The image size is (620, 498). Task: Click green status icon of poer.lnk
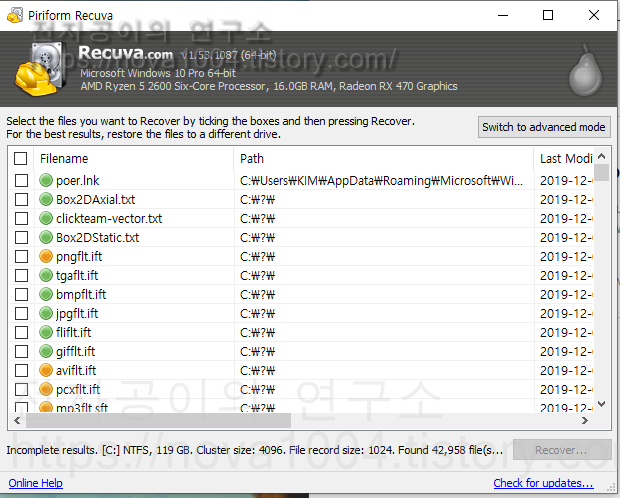(46, 180)
